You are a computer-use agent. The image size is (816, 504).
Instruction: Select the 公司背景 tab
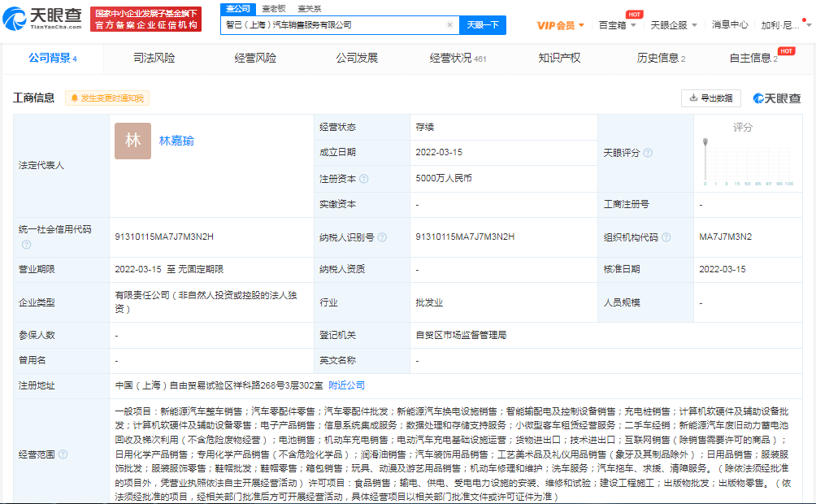click(x=53, y=58)
